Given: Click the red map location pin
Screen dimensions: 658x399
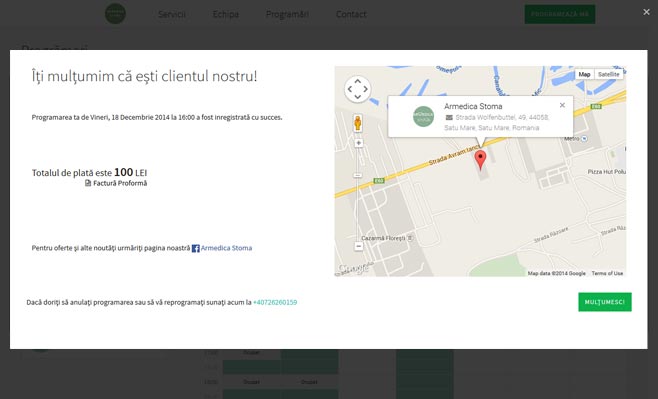Looking at the screenshot, I should point(480,160).
